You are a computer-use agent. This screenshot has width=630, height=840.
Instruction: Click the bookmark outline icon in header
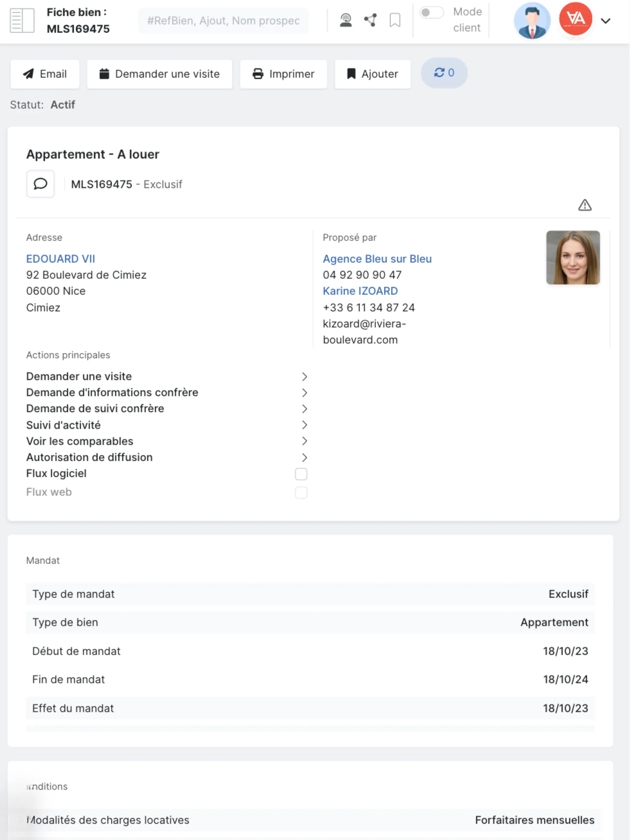(395, 20)
